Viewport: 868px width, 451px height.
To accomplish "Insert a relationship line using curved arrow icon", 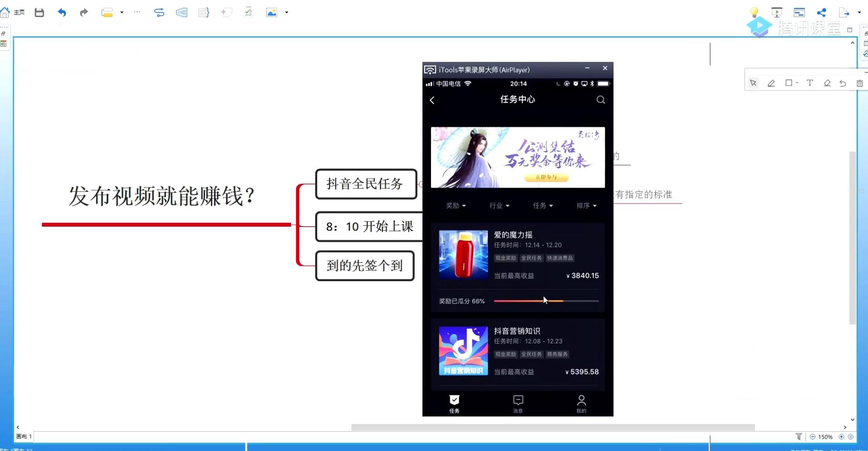I will [x=159, y=13].
